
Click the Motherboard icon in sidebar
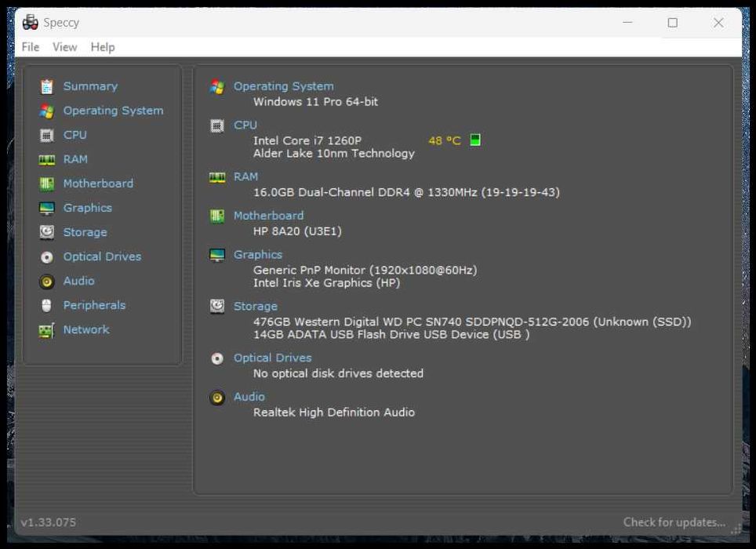pyautogui.click(x=47, y=184)
